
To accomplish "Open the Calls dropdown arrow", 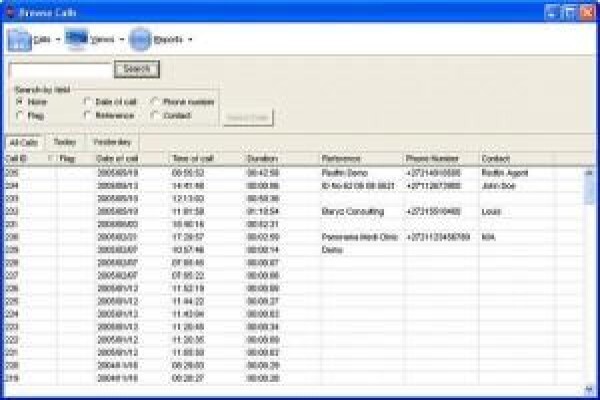I will (x=58, y=39).
